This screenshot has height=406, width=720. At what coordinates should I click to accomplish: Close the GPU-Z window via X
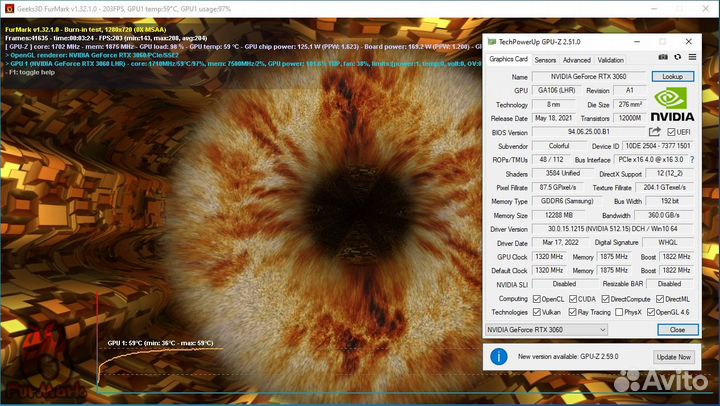688,42
